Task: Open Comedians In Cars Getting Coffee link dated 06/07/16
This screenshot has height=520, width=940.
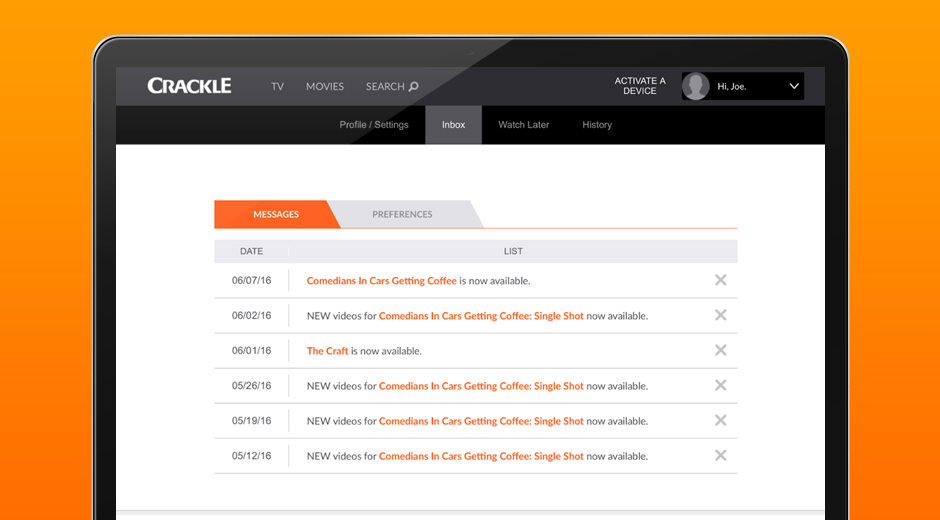Action: pos(381,281)
